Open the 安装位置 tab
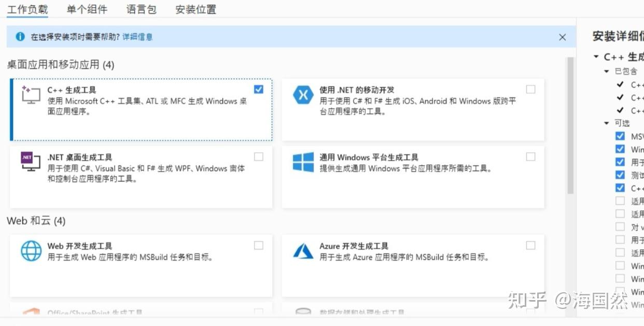This screenshot has height=326, width=644. click(196, 9)
